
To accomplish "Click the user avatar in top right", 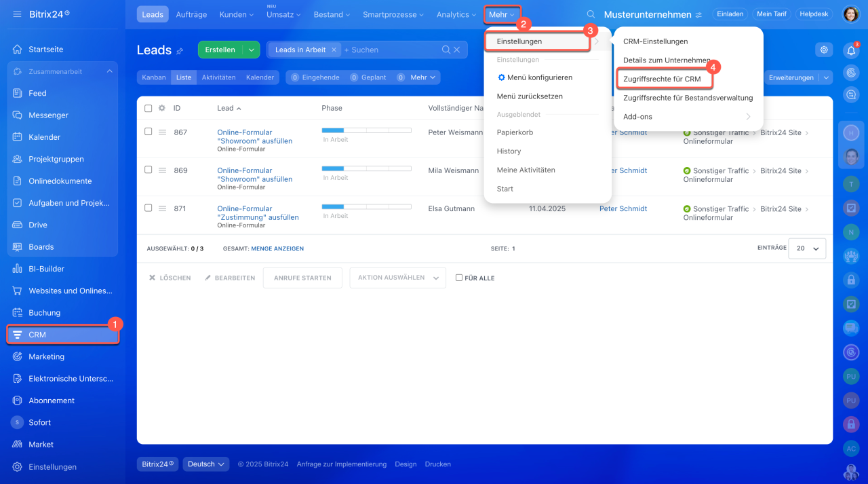I will [x=850, y=14].
